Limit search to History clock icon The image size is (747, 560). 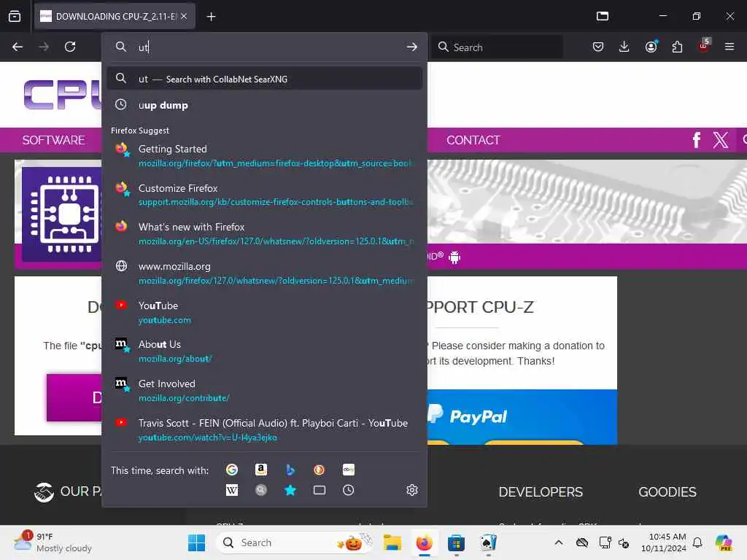(348, 490)
